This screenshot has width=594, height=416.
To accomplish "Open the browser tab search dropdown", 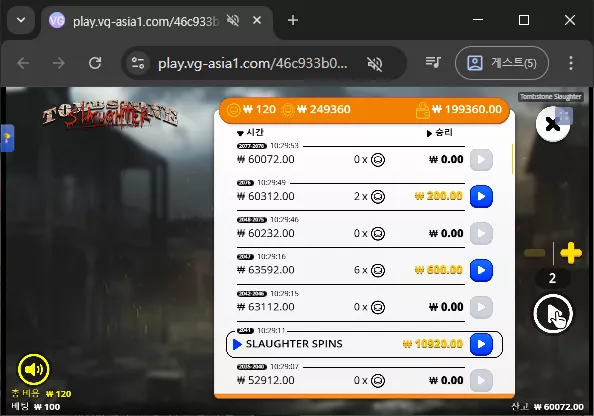I will [21, 20].
